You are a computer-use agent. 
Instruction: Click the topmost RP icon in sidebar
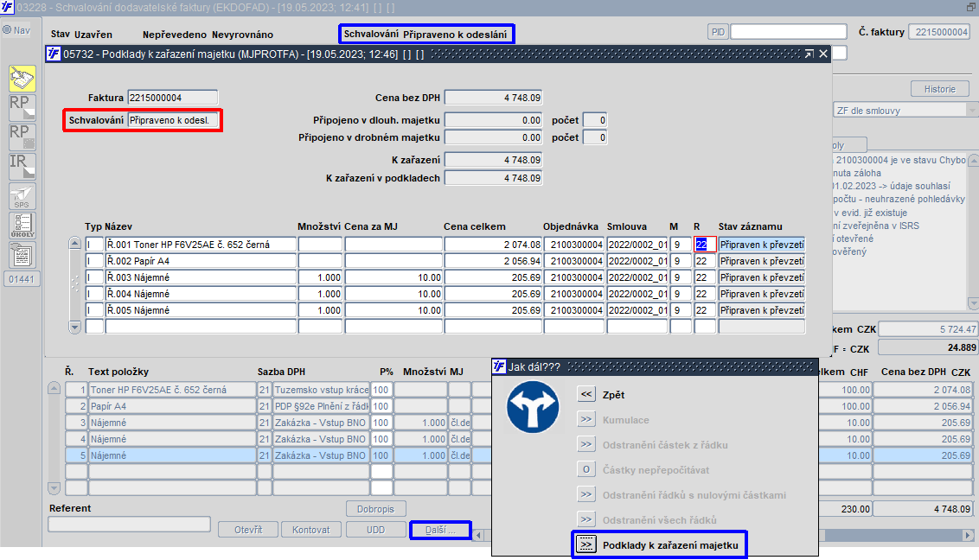(22, 108)
